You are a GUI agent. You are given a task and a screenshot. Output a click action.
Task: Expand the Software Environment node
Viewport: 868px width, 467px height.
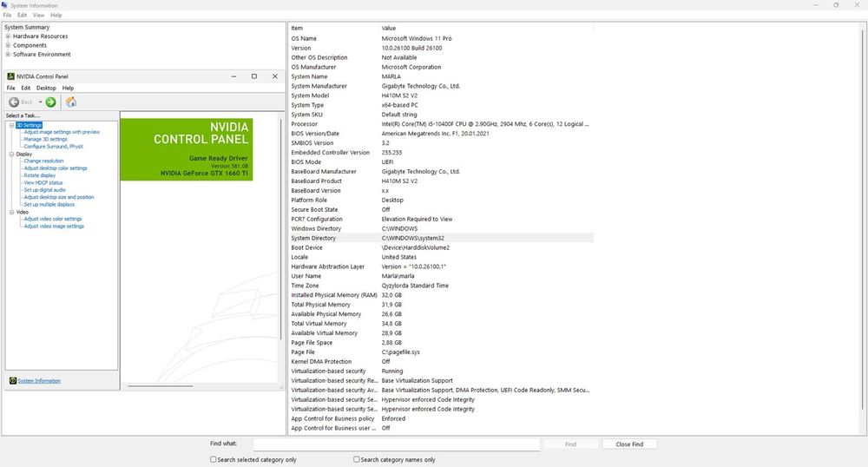tap(9, 54)
